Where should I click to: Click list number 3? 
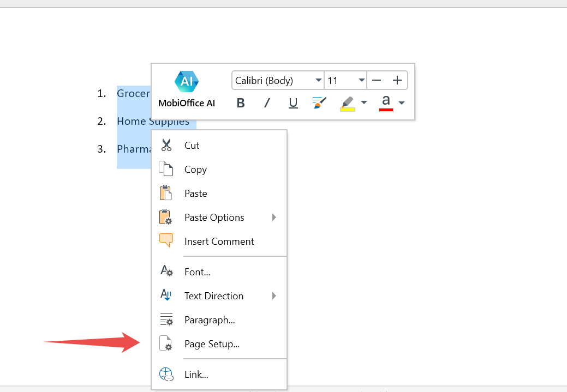pos(102,149)
